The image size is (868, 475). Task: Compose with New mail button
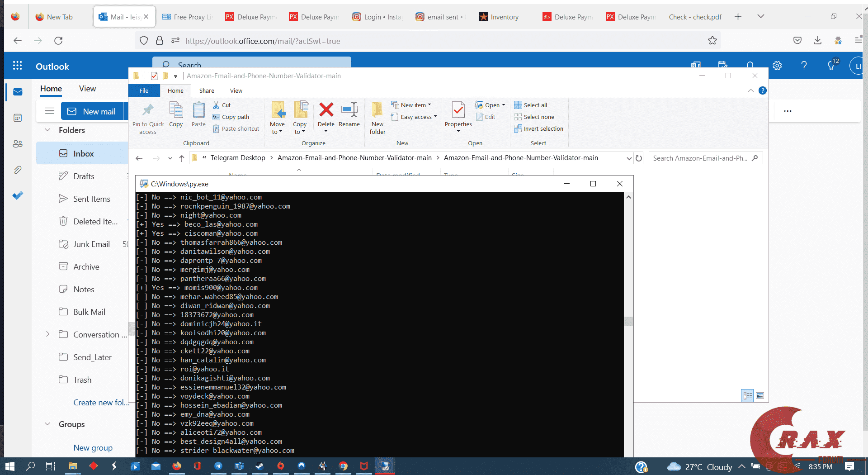tap(92, 111)
